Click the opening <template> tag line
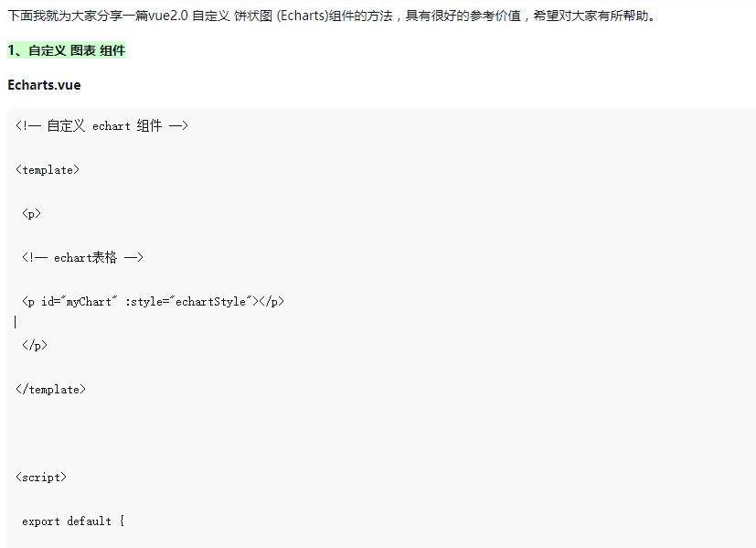This screenshot has width=756, height=548. click(x=48, y=170)
